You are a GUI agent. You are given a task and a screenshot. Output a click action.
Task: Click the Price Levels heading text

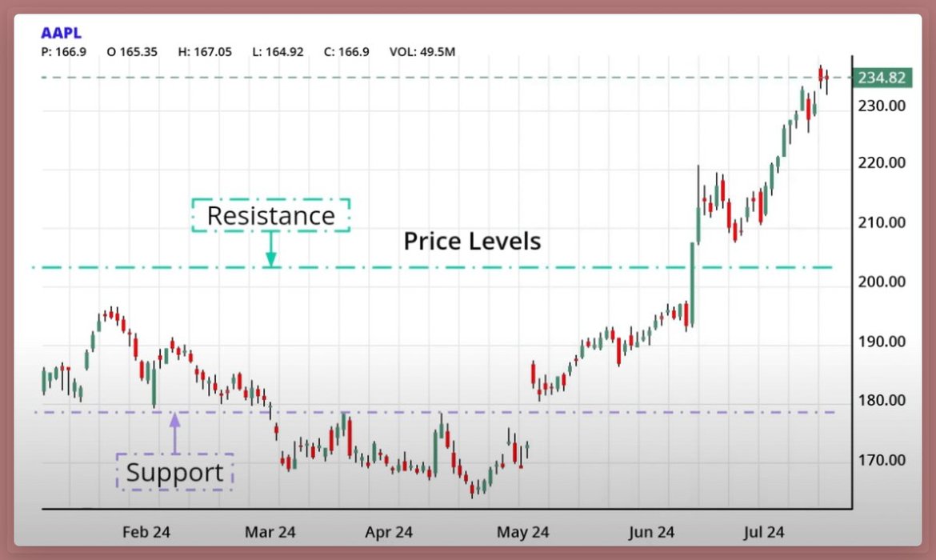pos(472,241)
